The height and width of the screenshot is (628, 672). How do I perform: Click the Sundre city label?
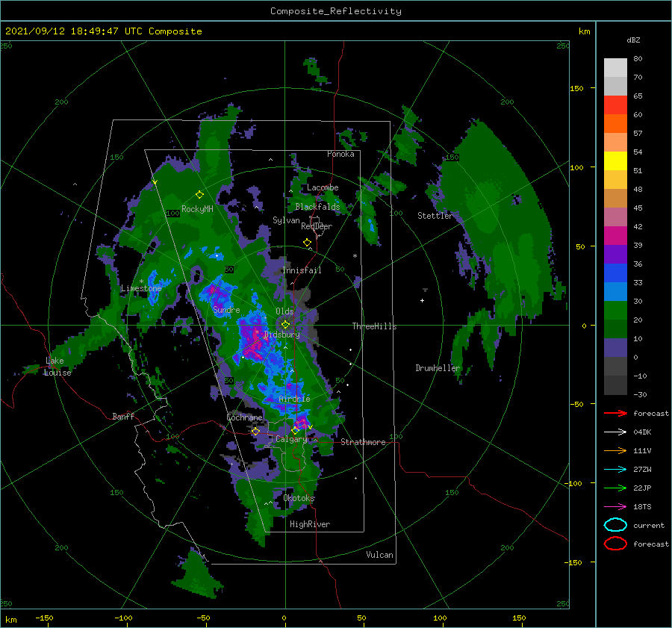pos(226,309)
